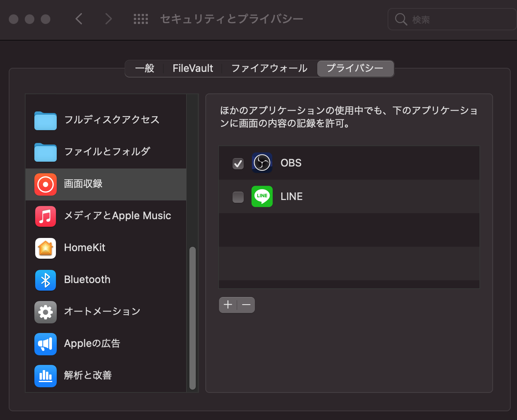Click the Bluetooth icon in the sidebar
The width and height of the screenshot is (517, 420).
pyautogui.click(x=46, y=280)
